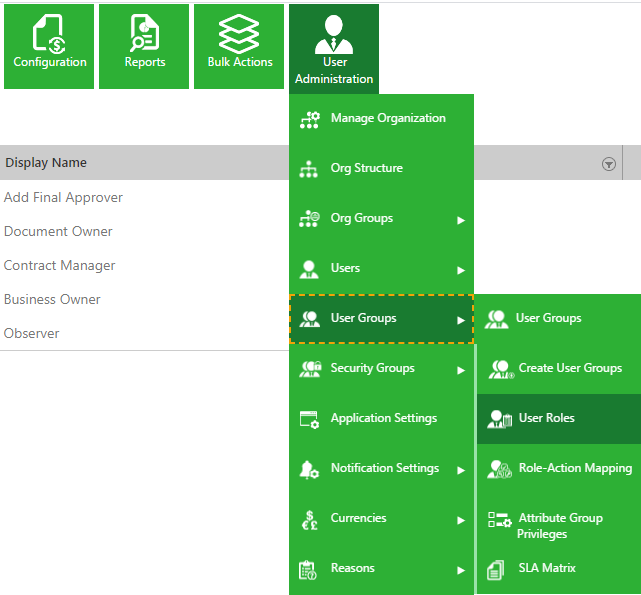Expand the Security Groups submenu arrow
641x595 pixels.
(461, 370)
